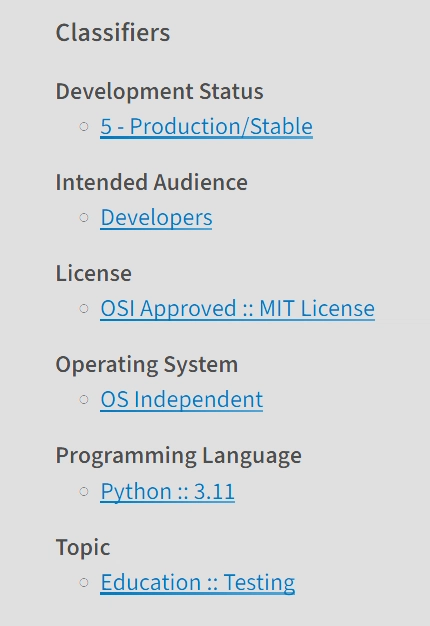Viewport: 430px width, 626px height.
Task: Click the bullet before OSI Approved :: MIT License
Action: pos(84,309)
